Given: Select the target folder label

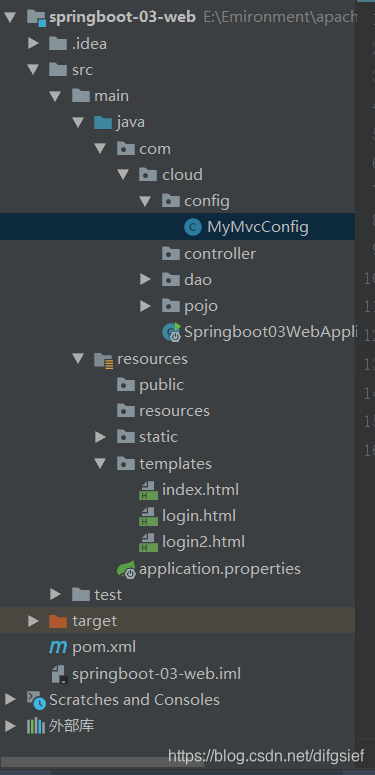Looking at the screenshot, I should coord(94,621).
